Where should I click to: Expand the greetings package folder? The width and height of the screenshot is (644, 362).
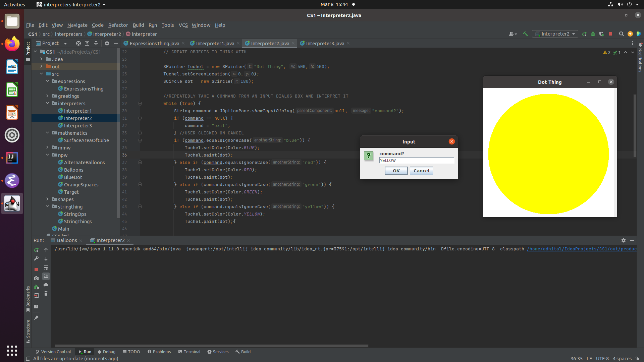[48, 96]
